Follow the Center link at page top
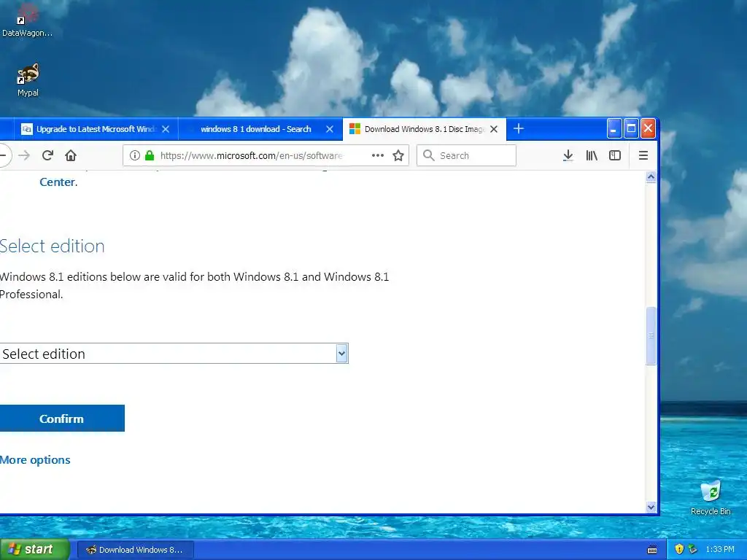The height and width of the screenshot is (560, 747). coord(58,182)
